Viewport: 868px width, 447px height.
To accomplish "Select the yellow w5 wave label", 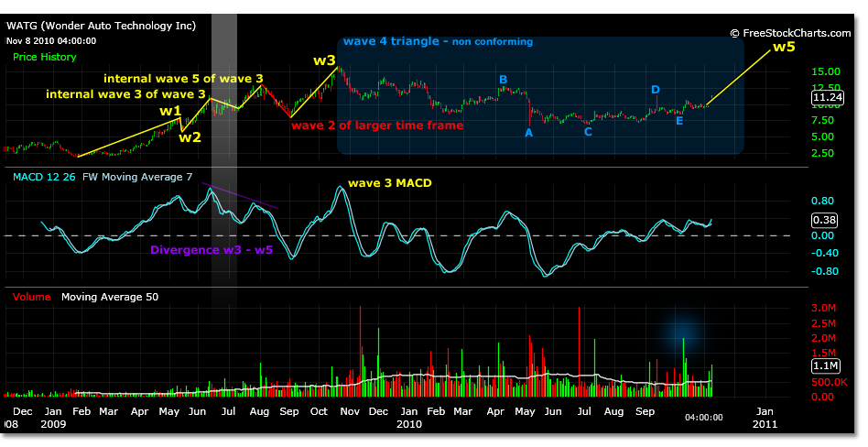I will click(784, 47).
